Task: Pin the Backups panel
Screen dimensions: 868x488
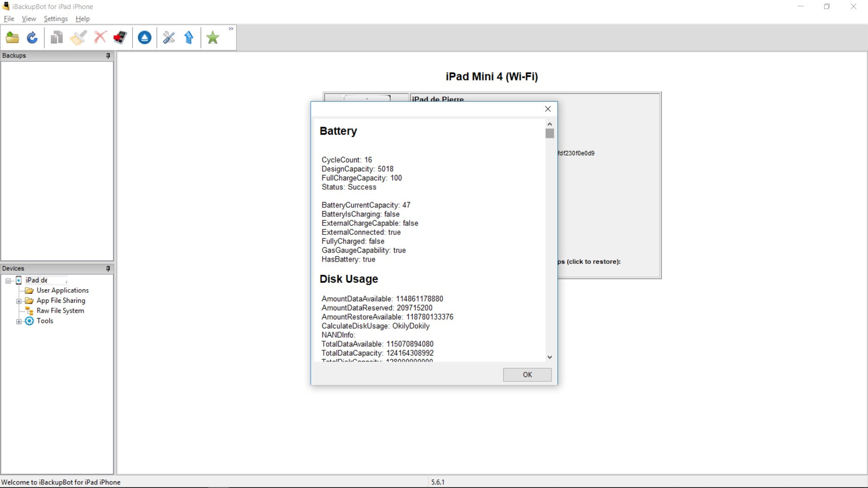Action: point(108,56)
